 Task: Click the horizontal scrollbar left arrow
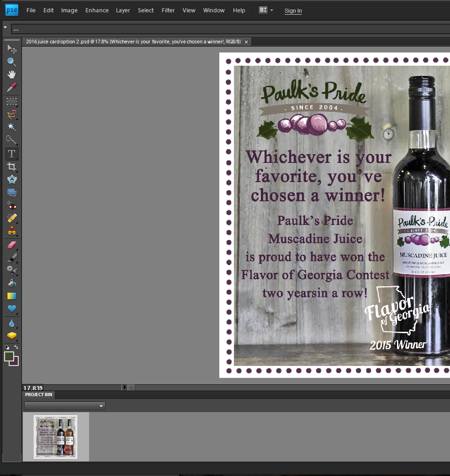(x=131, y=387)
